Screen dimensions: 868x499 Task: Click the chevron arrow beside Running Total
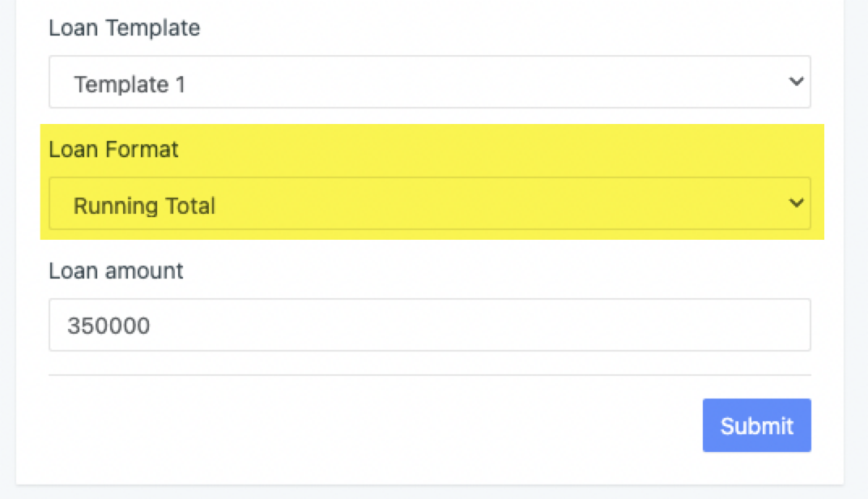(796, 203)
